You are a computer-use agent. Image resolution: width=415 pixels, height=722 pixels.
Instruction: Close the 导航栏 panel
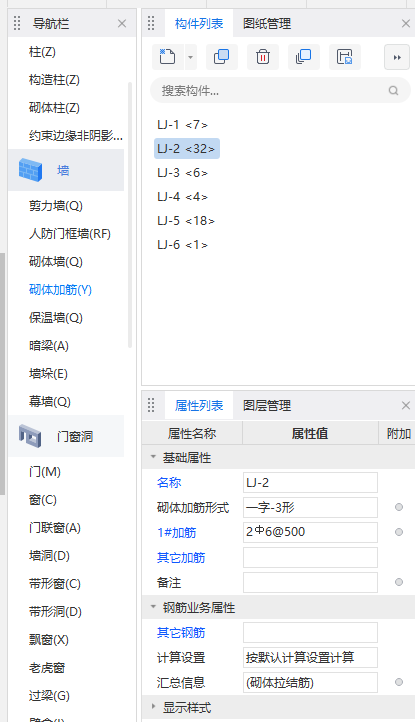coord(122,23)
